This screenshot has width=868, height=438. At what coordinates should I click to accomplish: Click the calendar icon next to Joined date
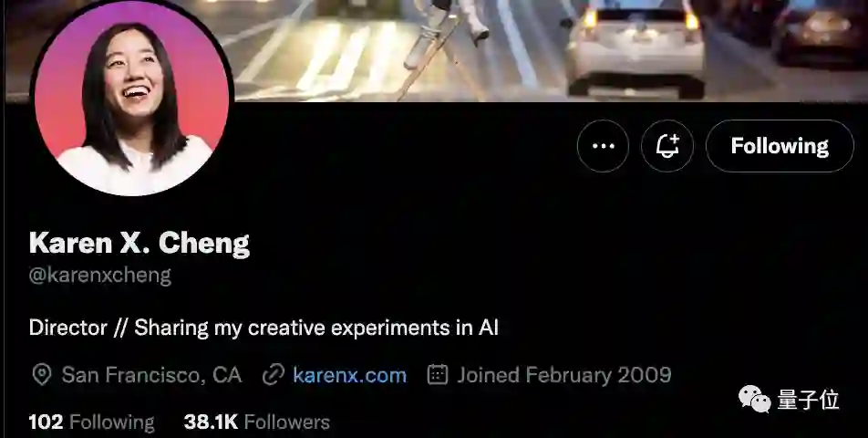click(438, 375)
